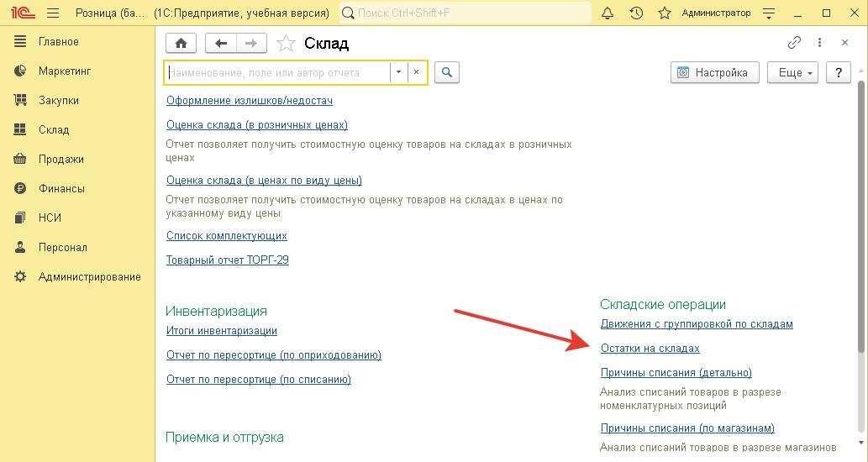Open Оценка склада (в розничных ценах)
This screenshot has width=868, height=462.
[257, 125]
